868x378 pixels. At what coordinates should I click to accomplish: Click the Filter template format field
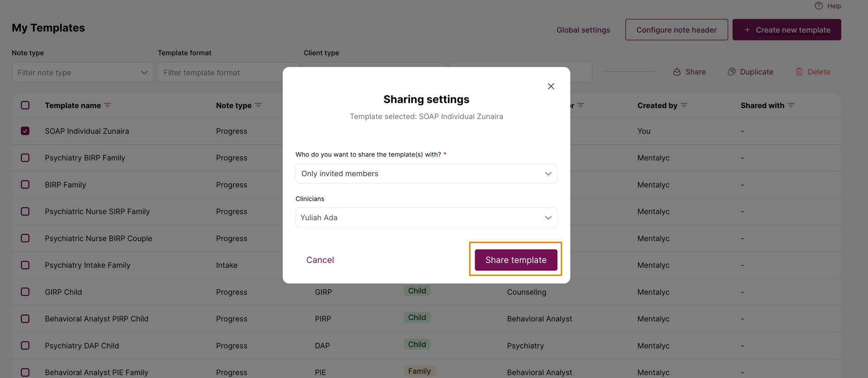pyautogui.click(x=222, y=72)
